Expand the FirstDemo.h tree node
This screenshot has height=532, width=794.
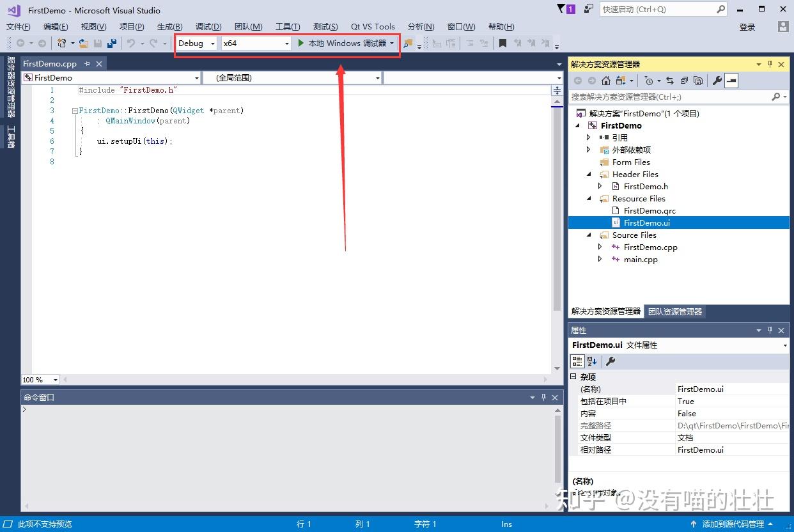[600, 186]
